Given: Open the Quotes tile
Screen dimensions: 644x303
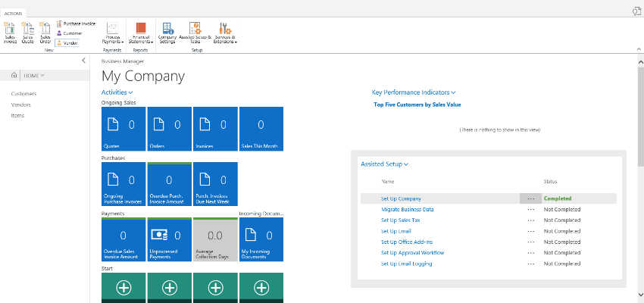Looking at the screenshot, I should (x=123, y=129).
